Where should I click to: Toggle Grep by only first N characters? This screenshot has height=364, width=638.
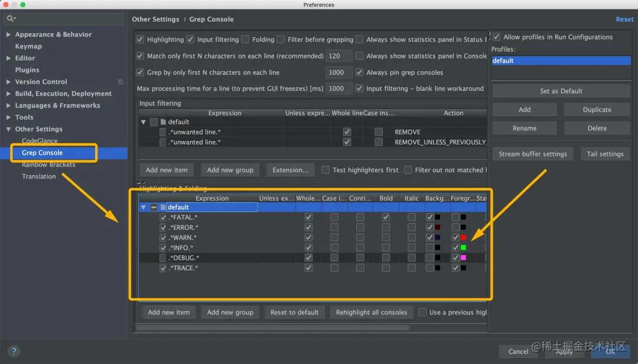[x=140, y=73]
